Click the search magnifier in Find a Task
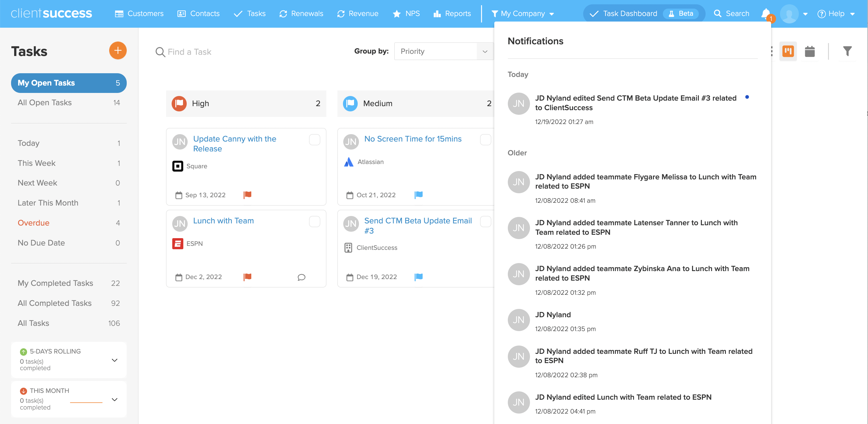The width and height of the screenshot is (868, 424). click(160, 52)
